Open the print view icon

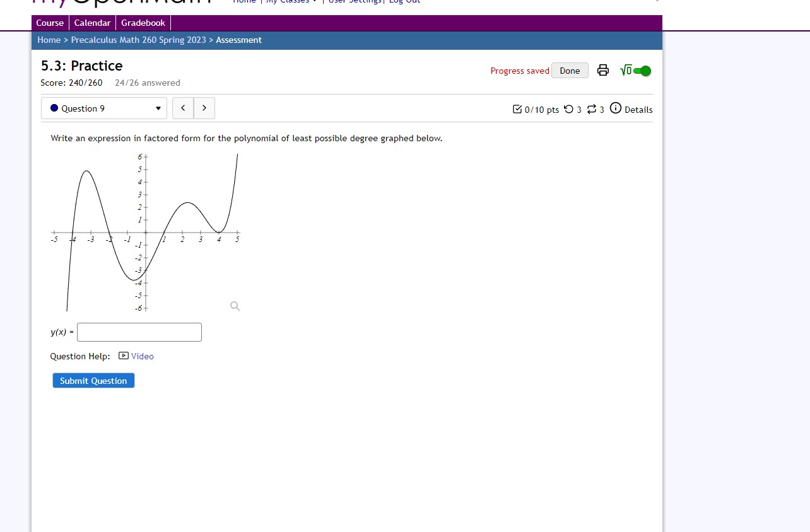602,70
